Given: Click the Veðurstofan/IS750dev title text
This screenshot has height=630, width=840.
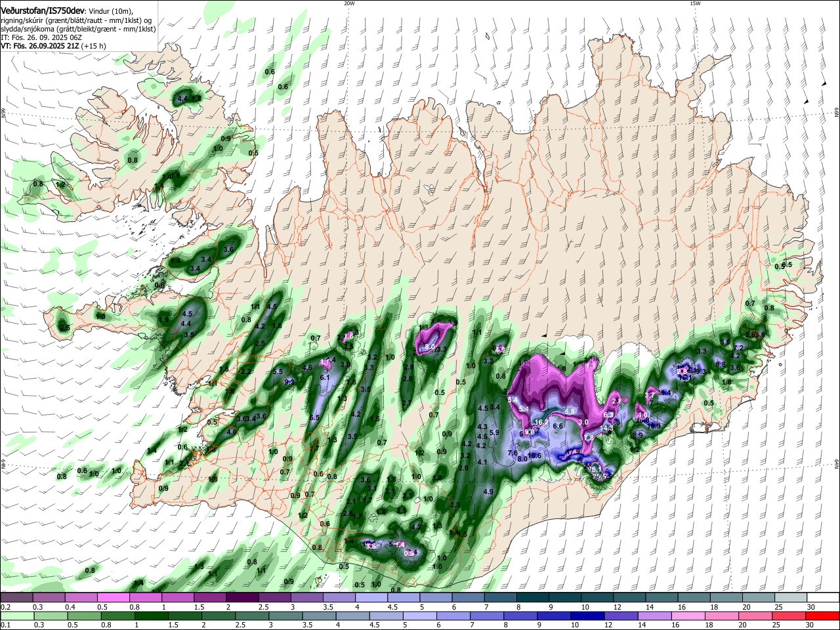Looking at the screenshot, I should tap(44, 9).
